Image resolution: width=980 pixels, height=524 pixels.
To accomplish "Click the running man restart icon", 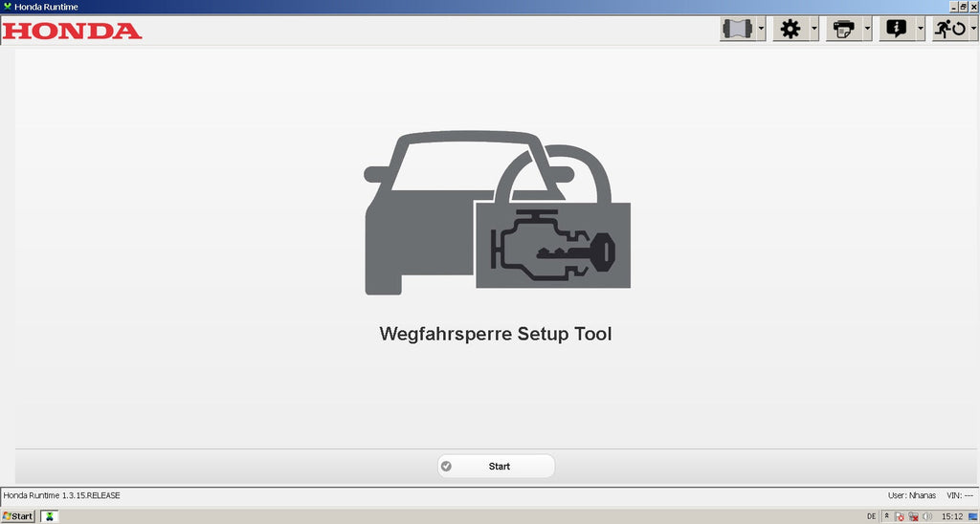I will coord(950,29).
